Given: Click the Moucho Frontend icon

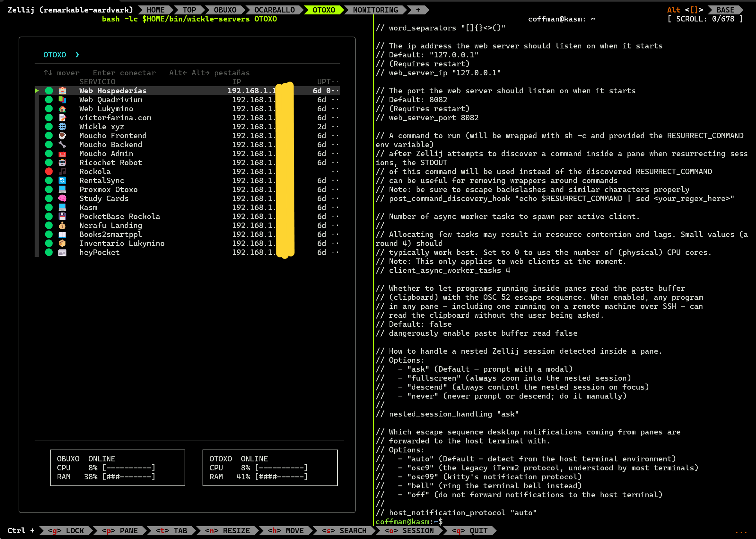Looking at the screenshot, I should click(x=62, y=135).
